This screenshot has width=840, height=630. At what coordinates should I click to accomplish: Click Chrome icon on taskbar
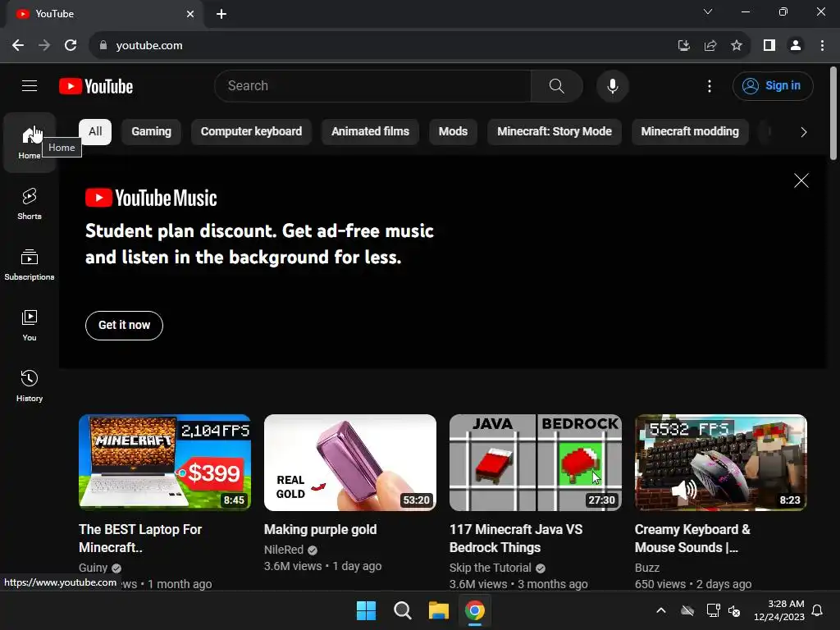coord(475,610)
